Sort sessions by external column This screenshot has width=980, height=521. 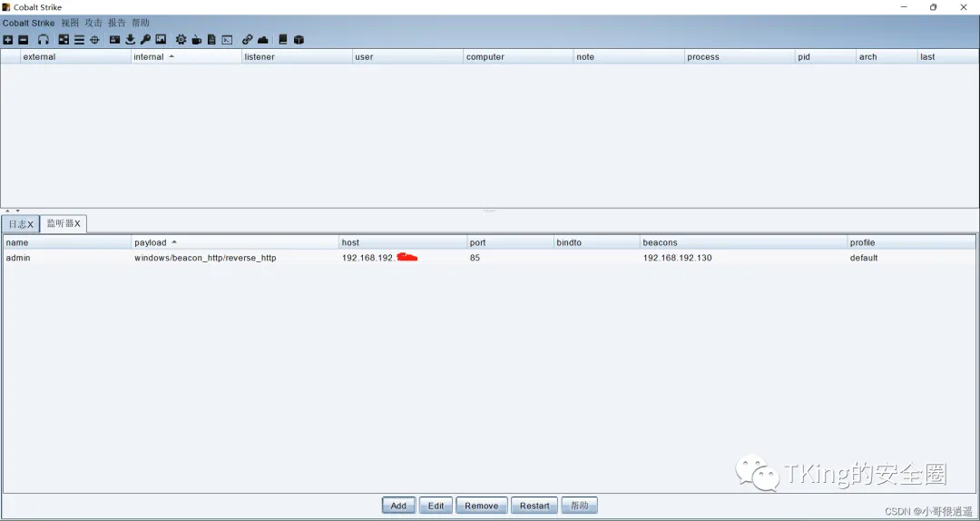75,56
